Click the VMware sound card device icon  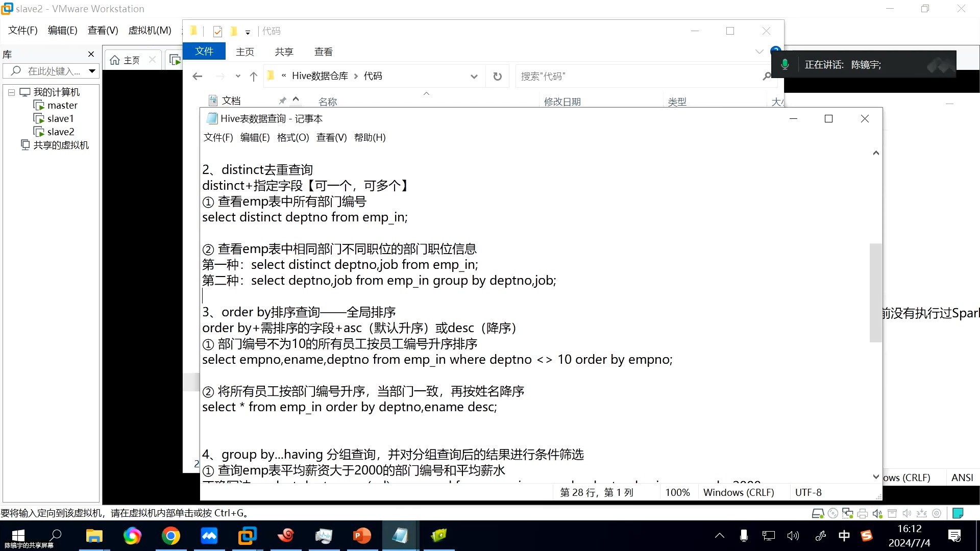pos(877,513)
